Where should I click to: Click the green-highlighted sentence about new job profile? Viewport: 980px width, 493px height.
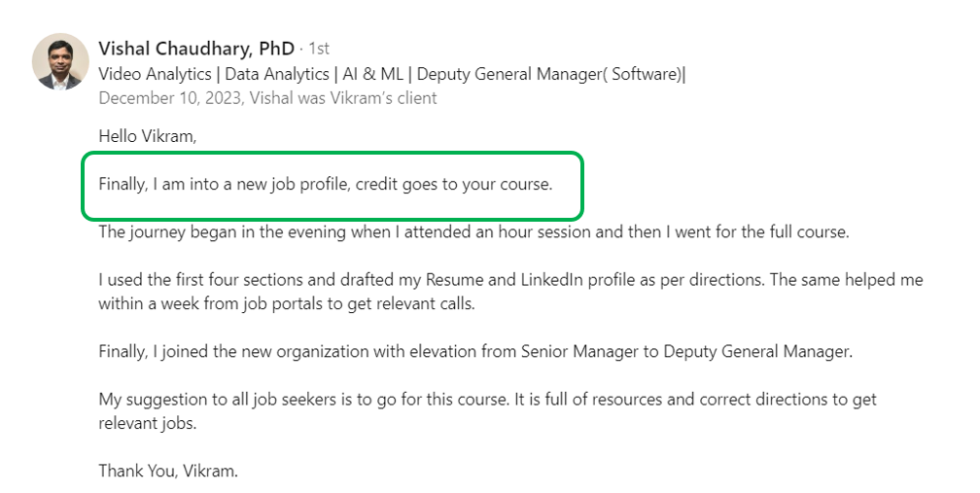(x=325, y=184)
